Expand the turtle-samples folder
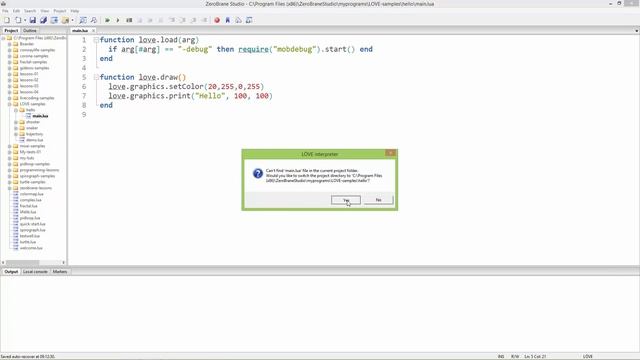Viewport: 640px width, 360px height. pos(9,182)
